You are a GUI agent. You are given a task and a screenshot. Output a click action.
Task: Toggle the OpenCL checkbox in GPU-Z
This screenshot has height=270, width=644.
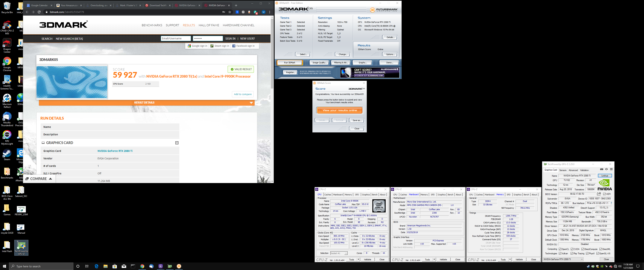point(560,249)
